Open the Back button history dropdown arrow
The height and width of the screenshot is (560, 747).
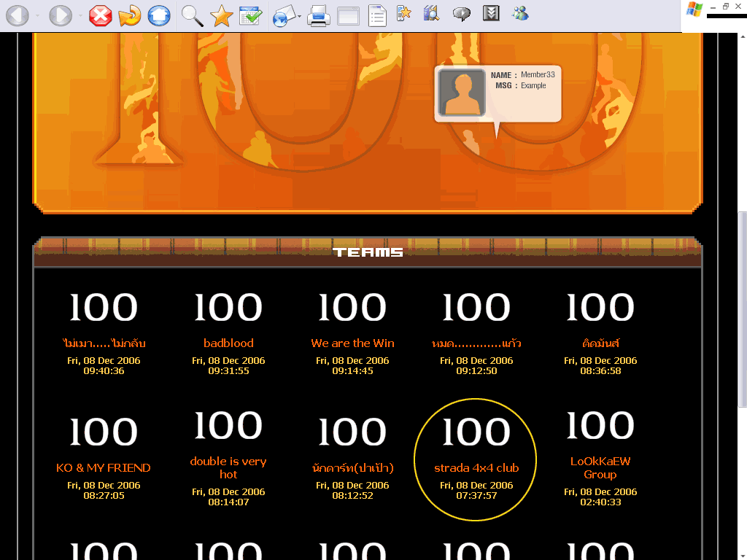point(36,15)
